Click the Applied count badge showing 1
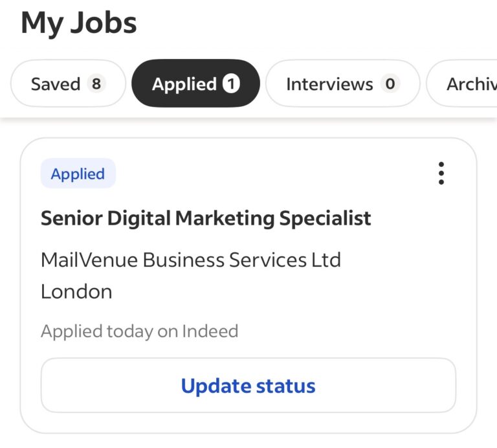497x448 pixels. pos(232,84)
